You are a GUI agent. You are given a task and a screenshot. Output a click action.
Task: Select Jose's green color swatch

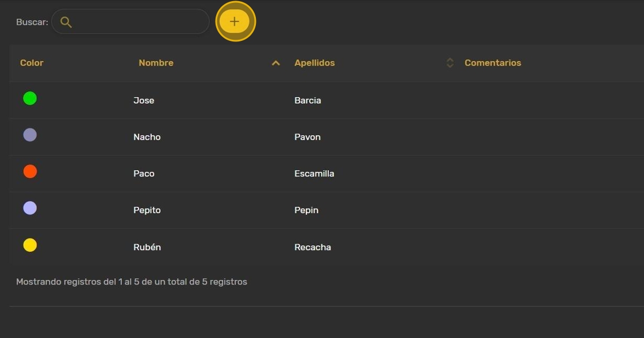(x=30, y=98)
